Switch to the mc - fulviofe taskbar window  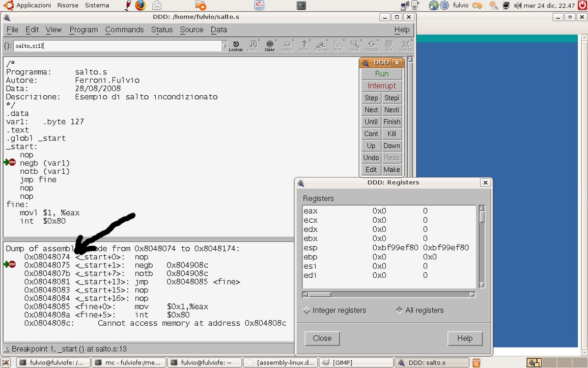coord(128,363)
